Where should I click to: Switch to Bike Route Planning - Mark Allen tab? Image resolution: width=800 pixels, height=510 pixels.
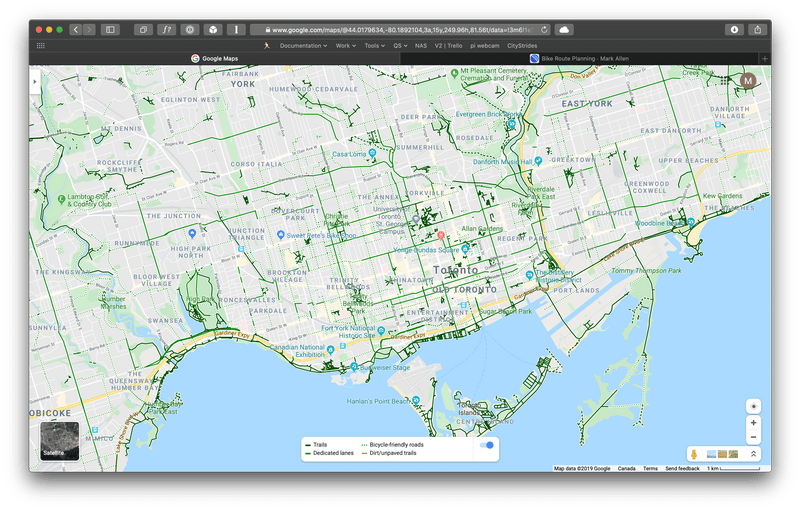[x=580, y=58]
